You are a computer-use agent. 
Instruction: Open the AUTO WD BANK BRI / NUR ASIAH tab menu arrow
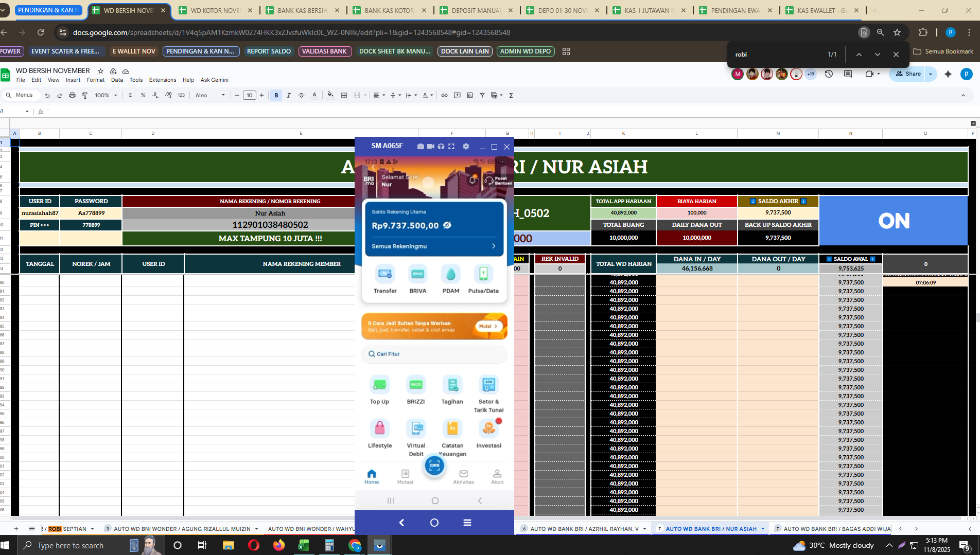tap(763, 529)
